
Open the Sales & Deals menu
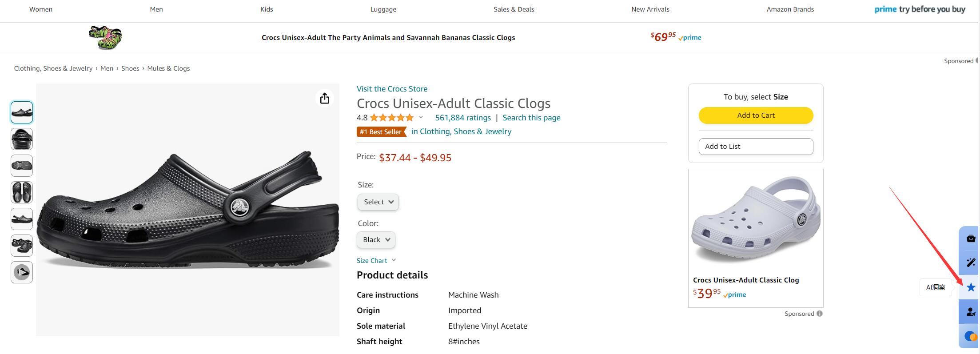[x=514, y=9]
